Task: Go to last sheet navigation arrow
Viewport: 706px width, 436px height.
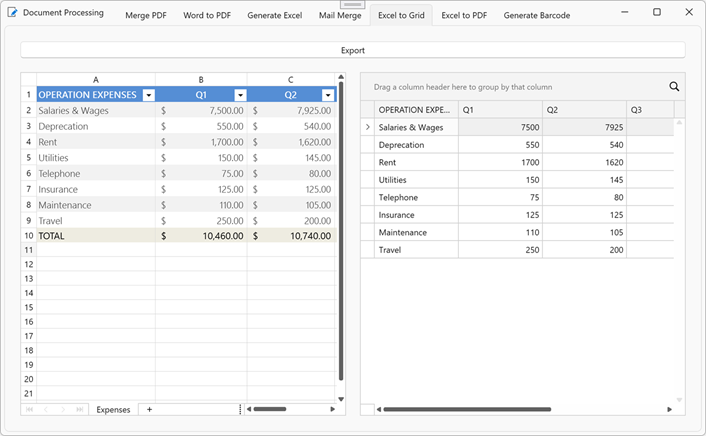Action: (80, 409)
